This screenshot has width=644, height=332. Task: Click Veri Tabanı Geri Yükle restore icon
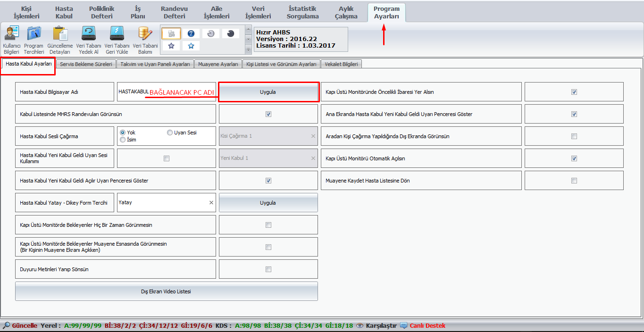point(117,34)
